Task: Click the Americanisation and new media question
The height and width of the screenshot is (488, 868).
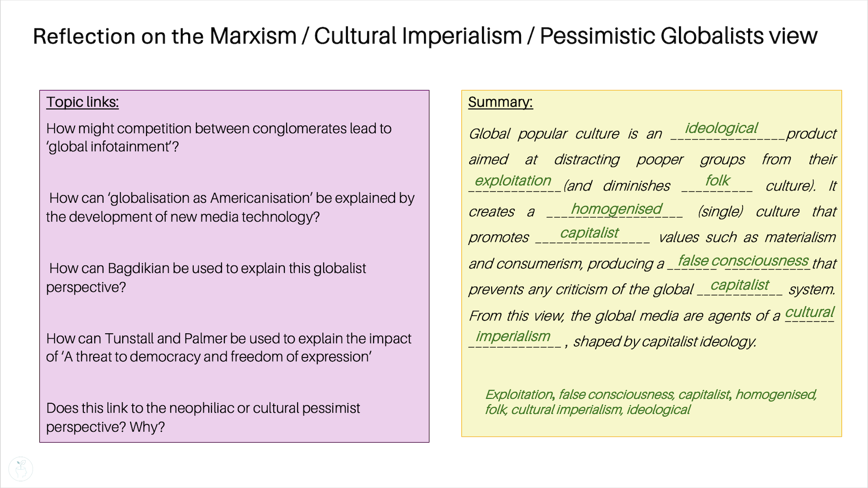Action: (230, 207)
